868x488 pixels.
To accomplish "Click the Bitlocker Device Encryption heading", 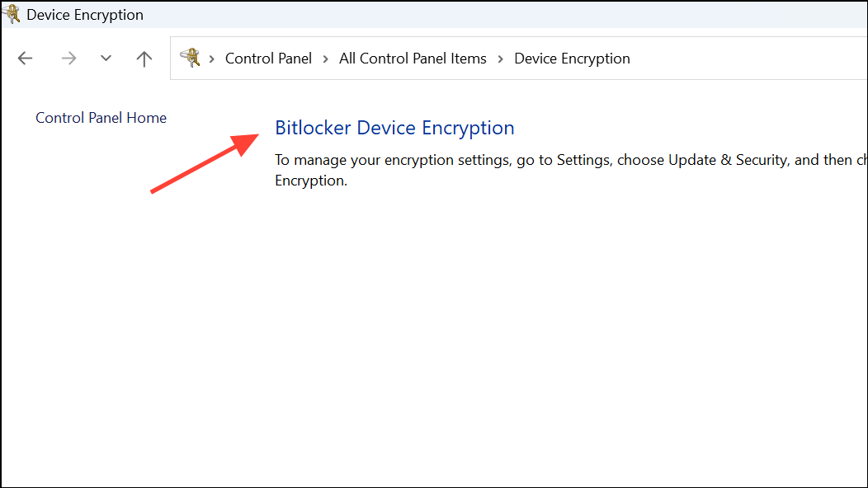I will (x=394, y=128).
